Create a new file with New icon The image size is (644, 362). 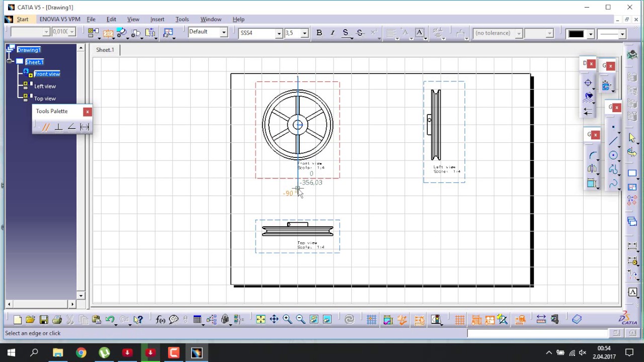[17, 320]
